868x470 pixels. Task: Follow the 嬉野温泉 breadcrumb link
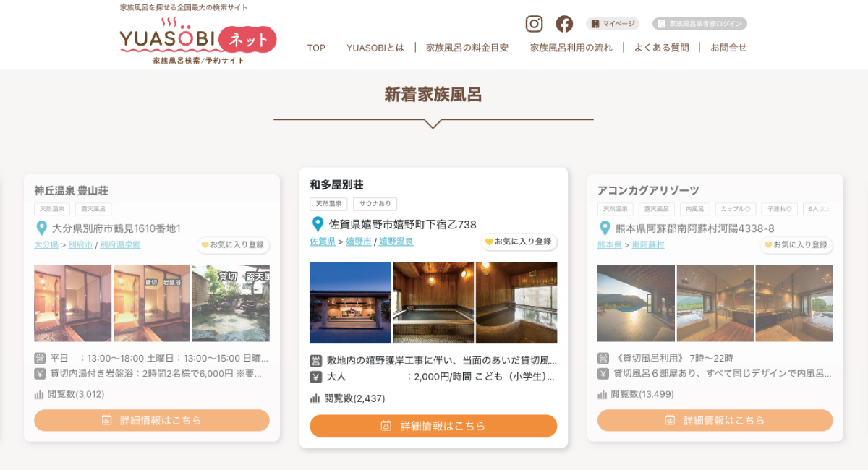click(x=396, y=242)
